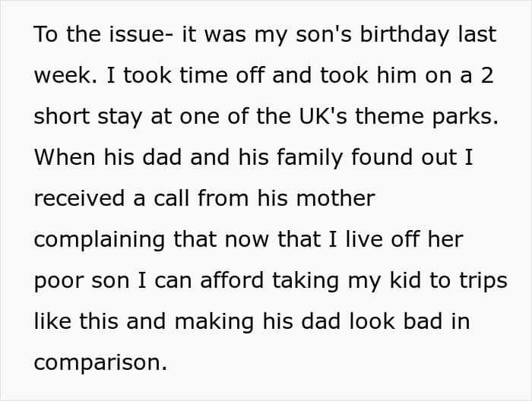532x401 pixels.
Task: Click the word "received" on the fifth line
Action: click(79, 198)
